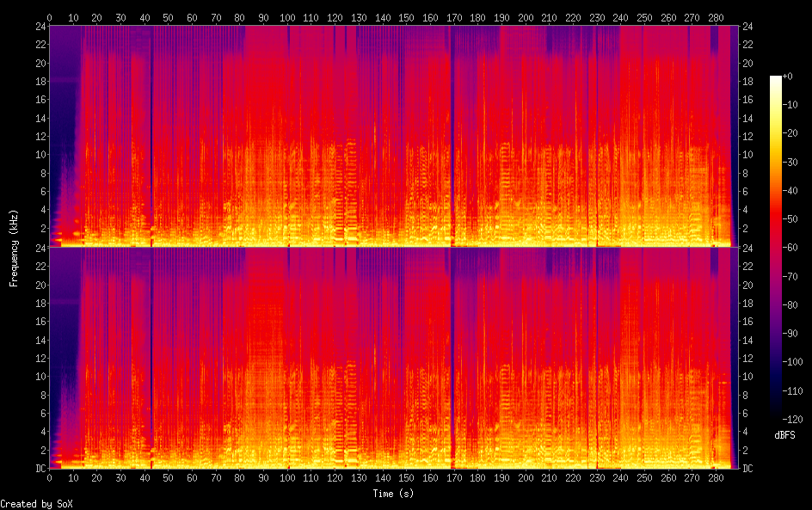Click the "-60" dBFS scale label
The width and height of the screenshot is (812, 510).
pos(790,248)
